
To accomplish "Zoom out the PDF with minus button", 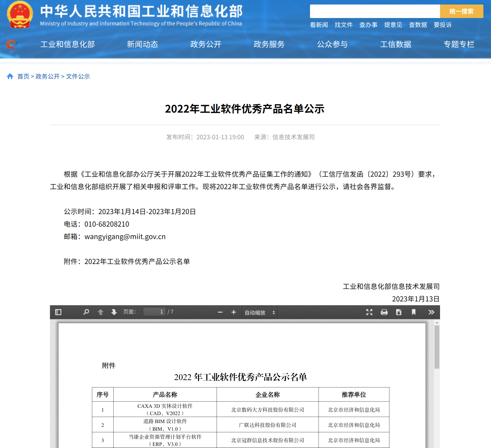I will 220,312.
